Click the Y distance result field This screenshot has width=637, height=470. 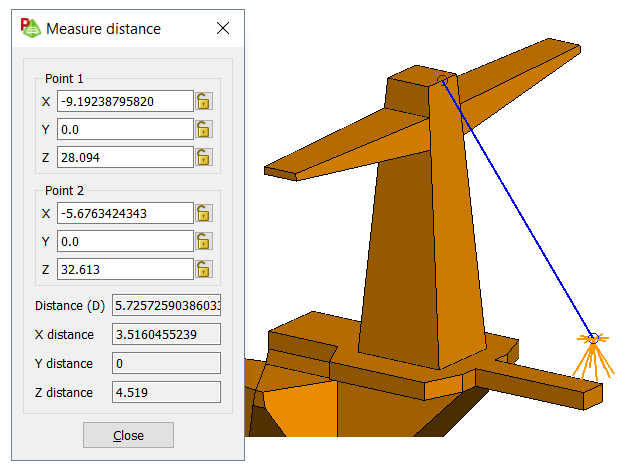166,363
